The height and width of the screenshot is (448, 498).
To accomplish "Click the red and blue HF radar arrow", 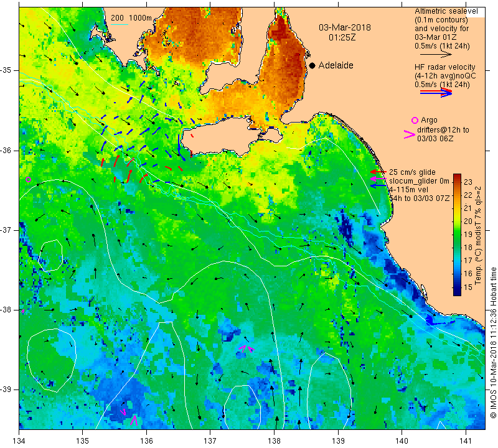I will [x=436, y=93].
